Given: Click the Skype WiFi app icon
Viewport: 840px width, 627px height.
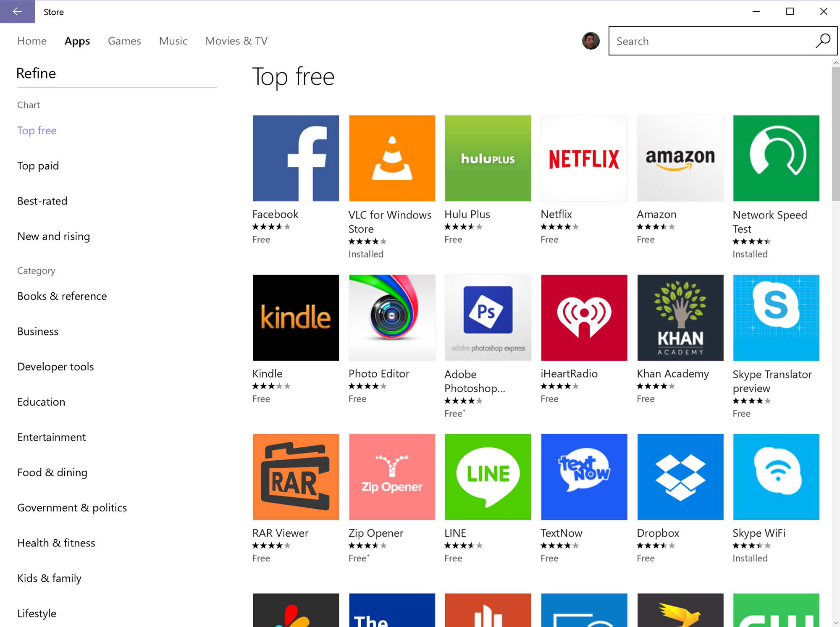Looking at the screenshot, I should coord(776,477).
